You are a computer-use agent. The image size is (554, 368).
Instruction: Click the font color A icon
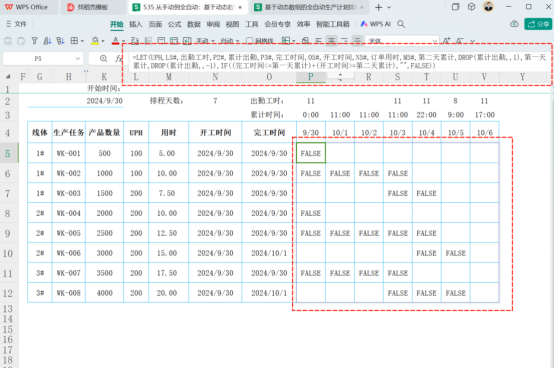(x=116, y=41)
